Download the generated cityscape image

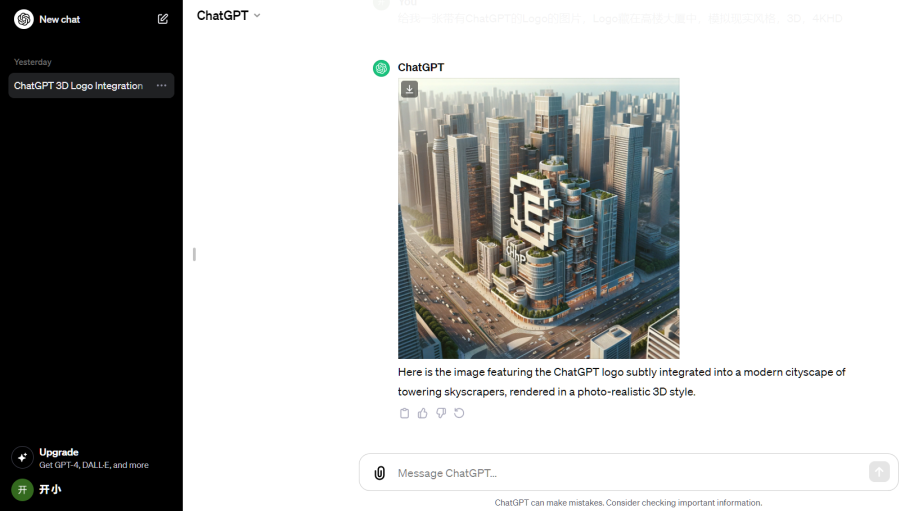[410, 89]
